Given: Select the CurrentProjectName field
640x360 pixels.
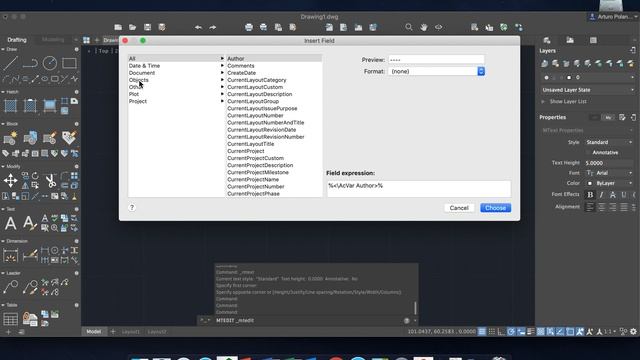Looking at the screenshot, I should (x=253, y=180).
